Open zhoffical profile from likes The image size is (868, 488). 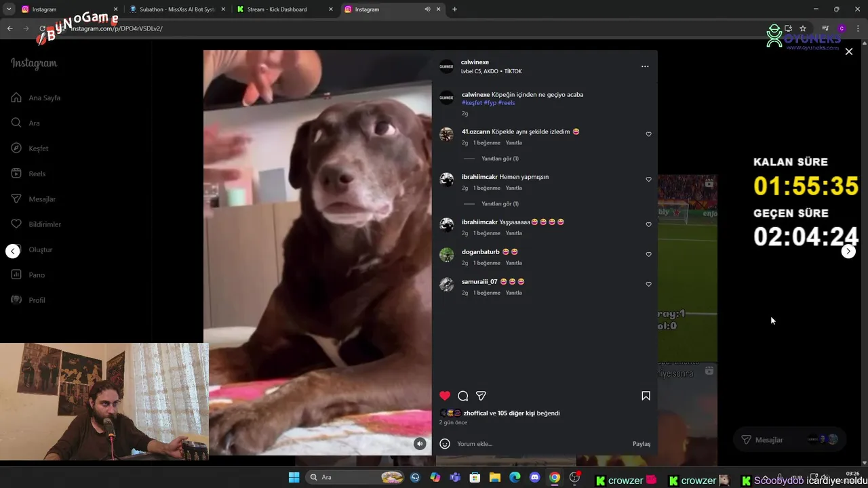475,413
